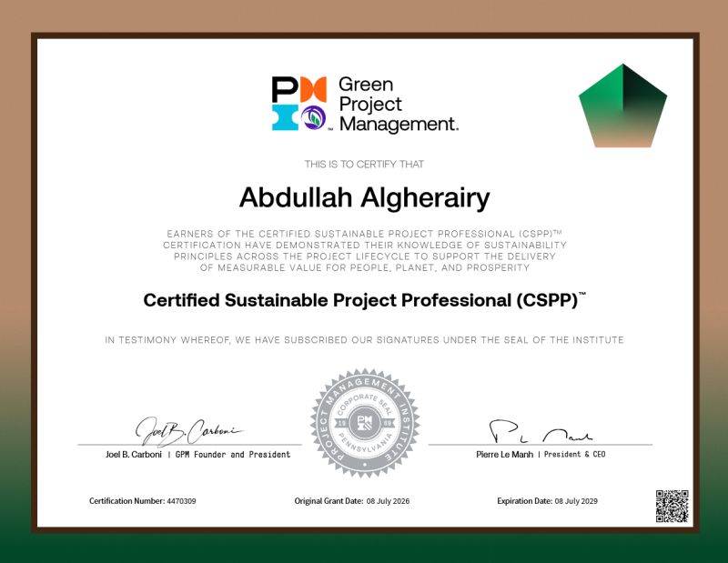This screenshot has height=563, width=728.
Task: Click the 'President & CEO' title
Action: point(575,455)
